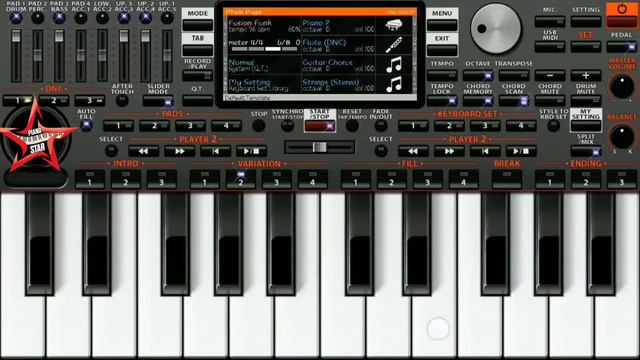
Task: Skip to start on right Player 2
Action: pyautogui.click(x=485, y=151)
